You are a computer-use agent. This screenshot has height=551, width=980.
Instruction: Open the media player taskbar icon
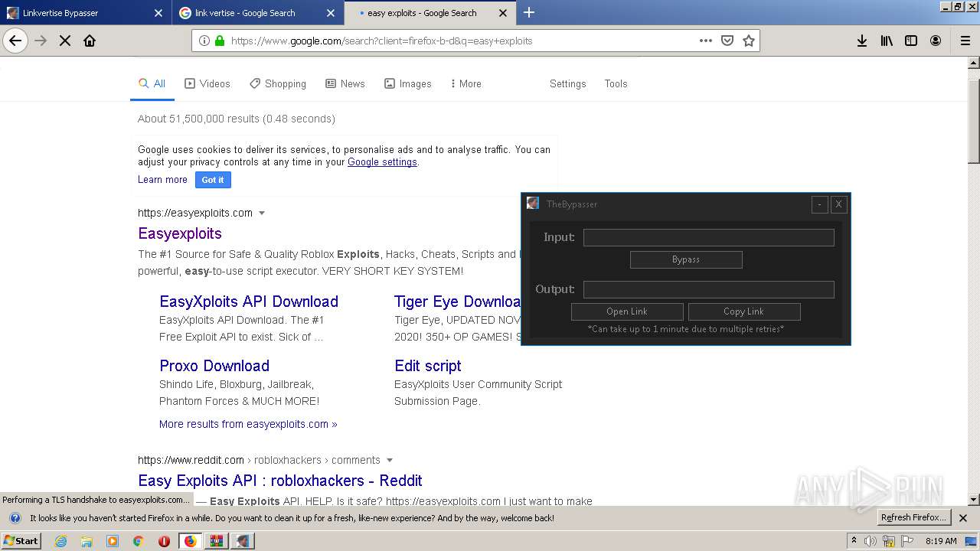click(113, 541)
